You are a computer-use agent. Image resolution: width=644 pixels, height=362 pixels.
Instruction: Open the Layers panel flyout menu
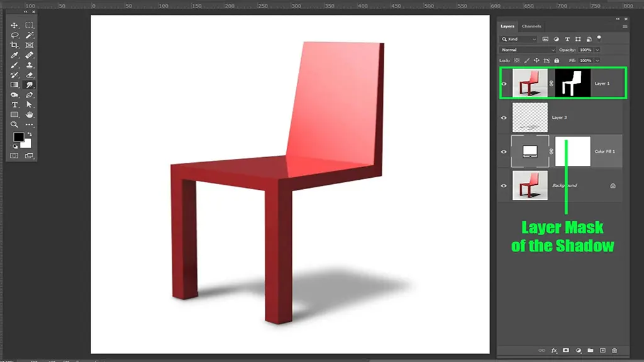click(625, 26)
